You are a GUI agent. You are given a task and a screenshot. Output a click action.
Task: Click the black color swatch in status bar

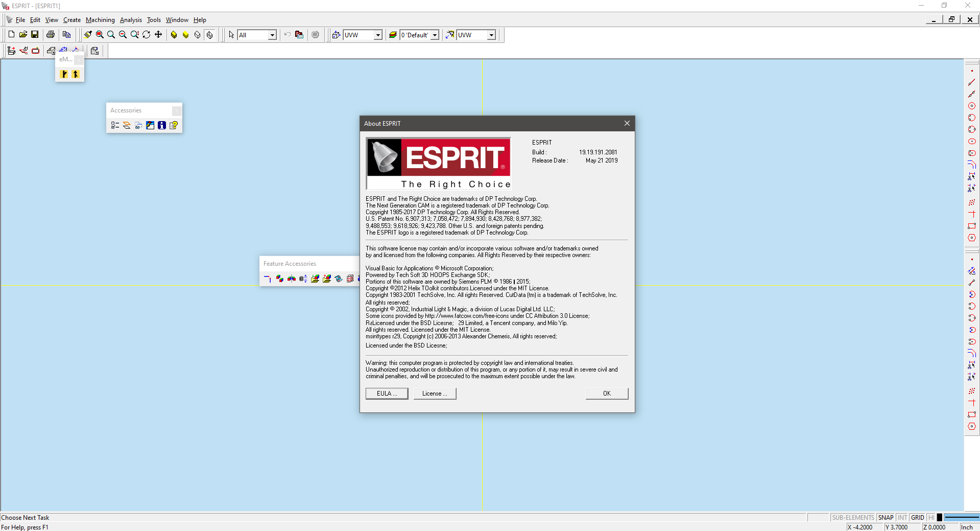click(940, 518)
